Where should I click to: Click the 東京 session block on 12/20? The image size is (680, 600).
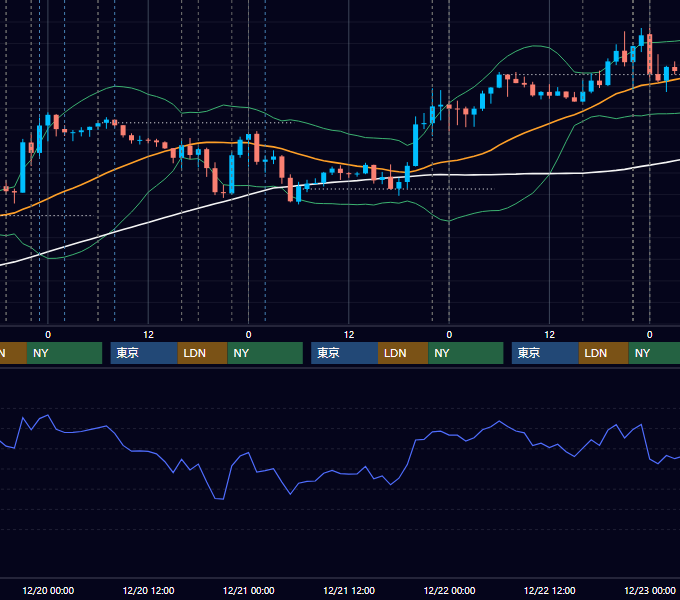(144, 353)
